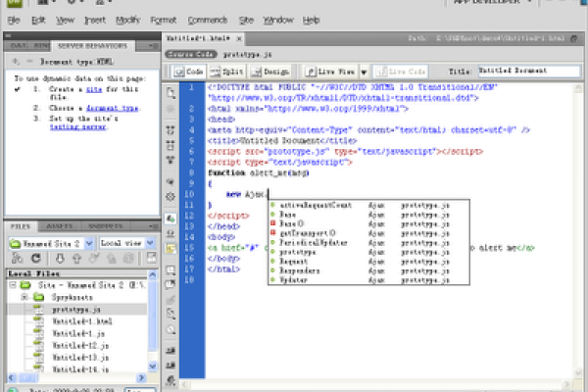Choose activeRequestCount from the autocomplete list
The width and height of the screenshot is (588, 392).
tap(369, 205)
